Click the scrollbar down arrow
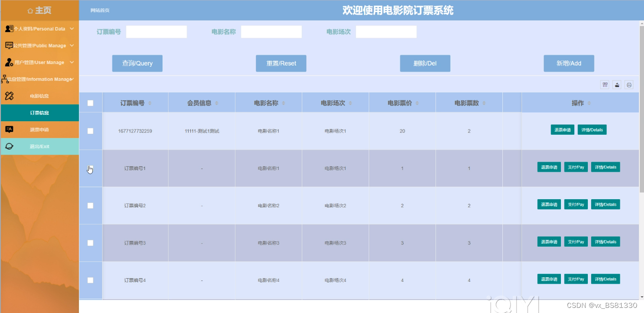This screenshot has height=313, width=644. [642, 296]
